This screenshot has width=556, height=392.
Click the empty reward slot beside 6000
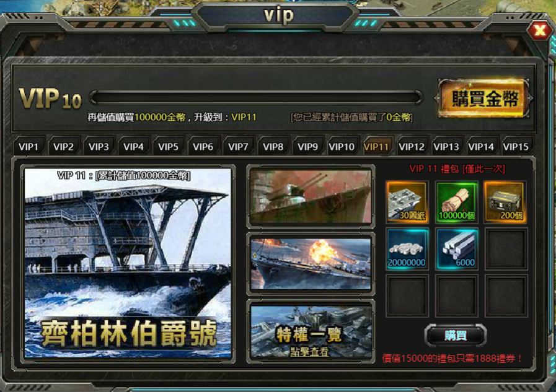[x=505, y=249]
